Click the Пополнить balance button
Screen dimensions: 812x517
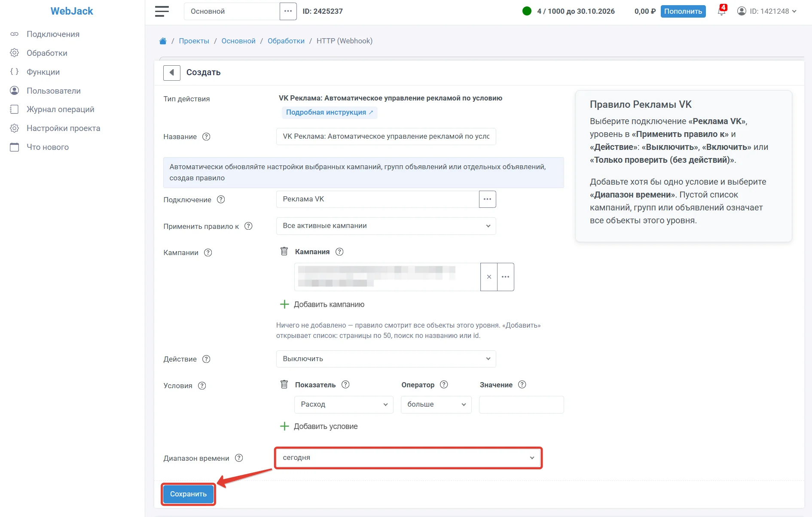point(683,11)
